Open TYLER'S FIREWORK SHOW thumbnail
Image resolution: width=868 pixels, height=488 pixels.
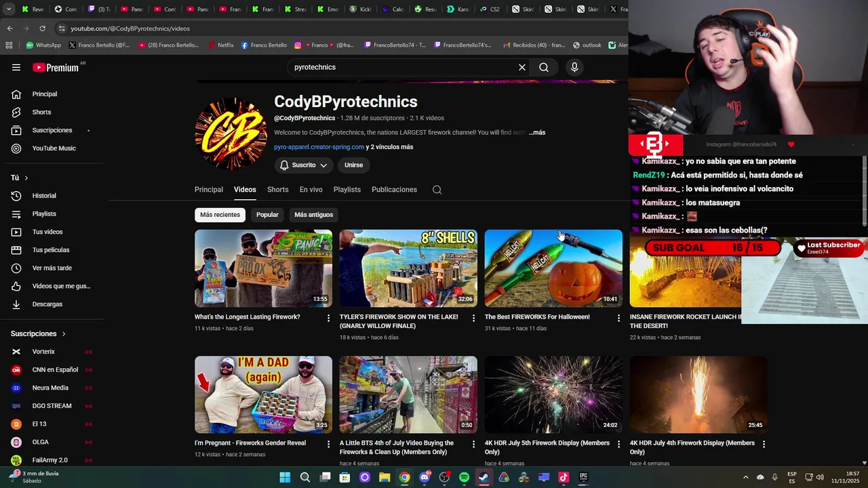pos(408,268)
